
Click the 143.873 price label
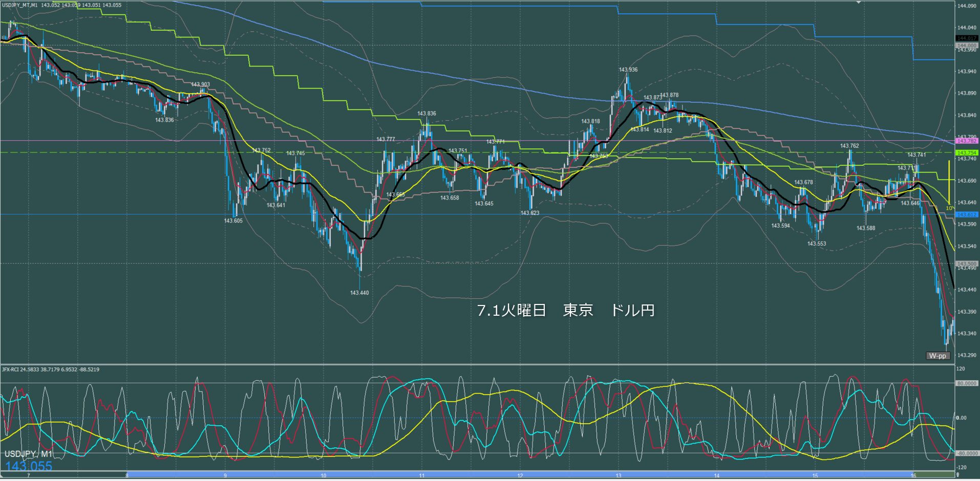(652, 97)
